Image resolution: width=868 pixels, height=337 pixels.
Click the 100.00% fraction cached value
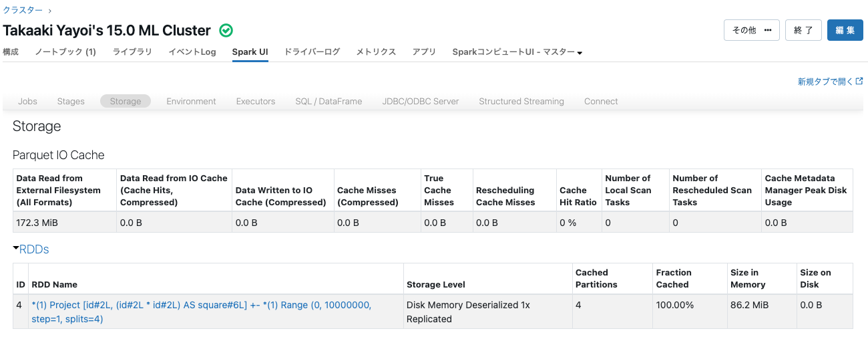click(675, 305)
